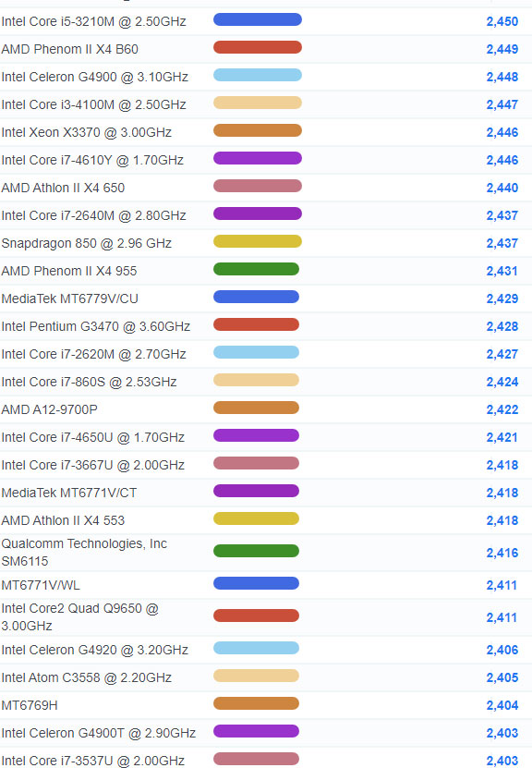Click yellow bar for Snapdragon 850
The image size is (532, 768).
click(258, 241)
